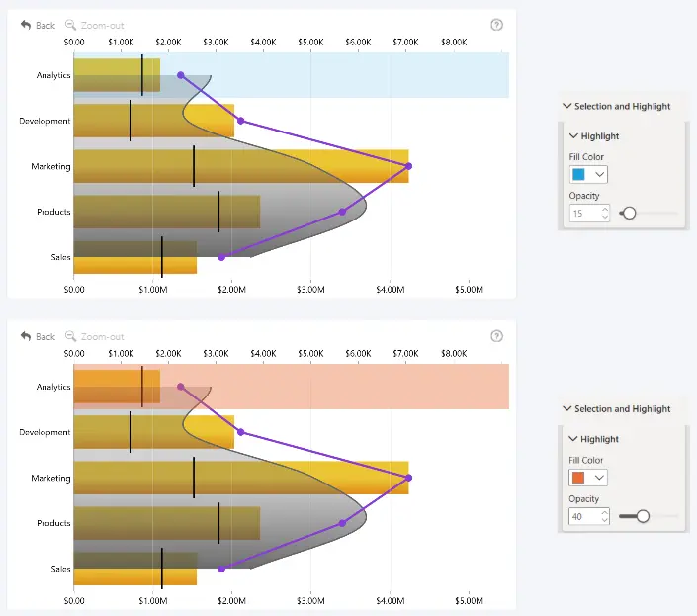The width and height of the screenshot is (697, 616).
Task: Click the $2.00M axis label in bottom chart
Action: tap(231, 601)
